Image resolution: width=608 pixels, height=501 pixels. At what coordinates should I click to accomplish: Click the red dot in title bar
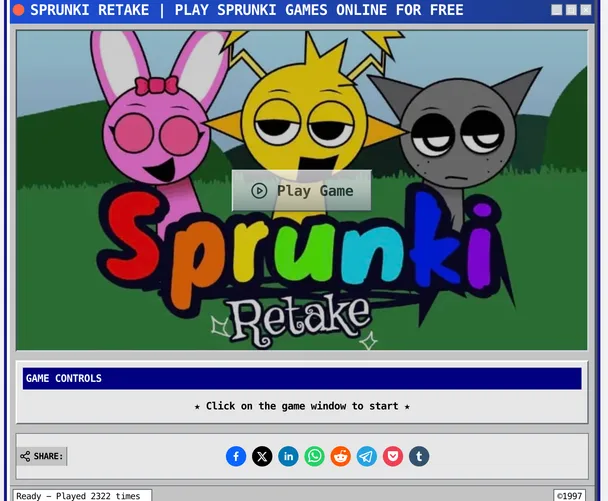click(18, 10)
